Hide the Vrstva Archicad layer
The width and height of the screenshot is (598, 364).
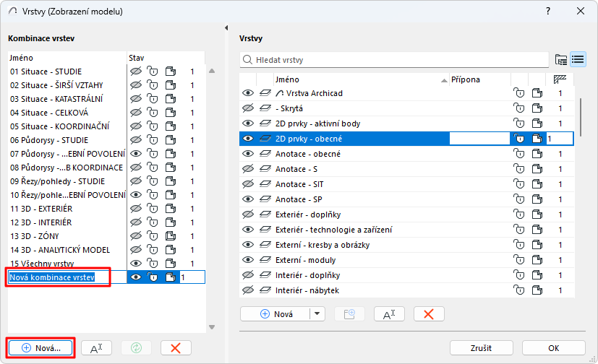point(248,93)
